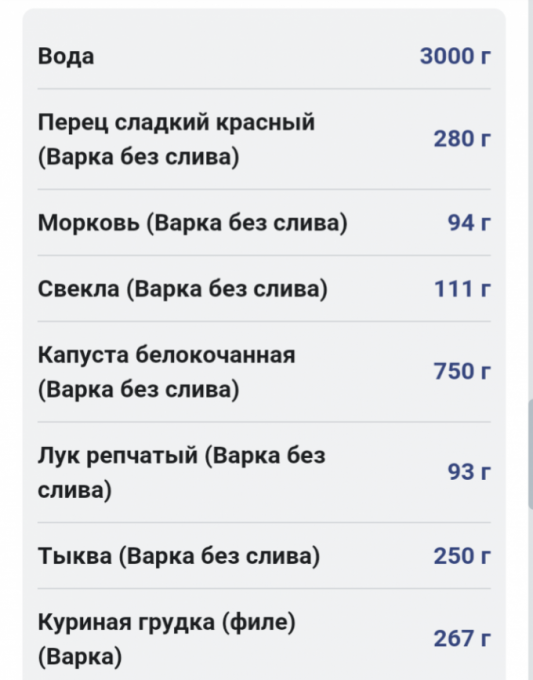Image resolution: width=533 pixels, height=680 pixels.
Task: Tap the 750 г cabbage quantity
Action: (462, 372)
